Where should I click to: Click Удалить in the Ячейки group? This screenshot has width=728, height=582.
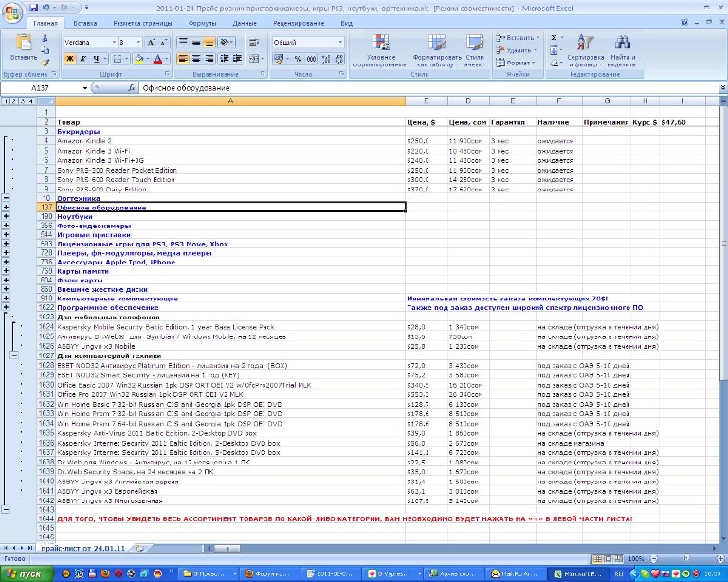tap(516, 50)
